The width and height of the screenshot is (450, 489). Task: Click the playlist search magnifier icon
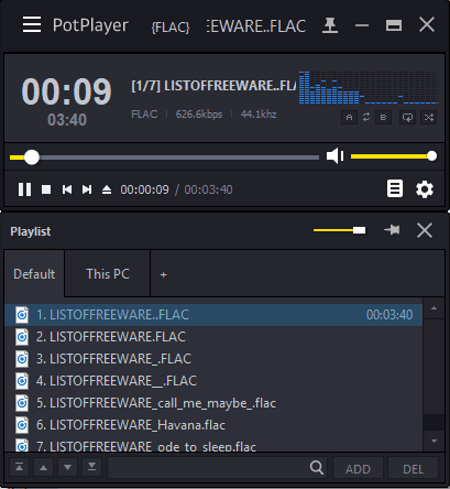coord(317,467)
